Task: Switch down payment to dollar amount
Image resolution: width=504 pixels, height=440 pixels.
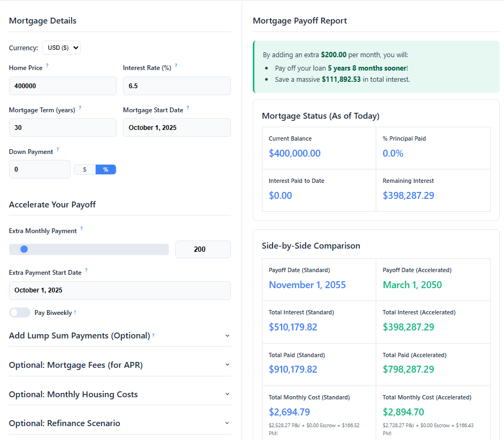Action: pyautogui.click(x=84, y=169)
